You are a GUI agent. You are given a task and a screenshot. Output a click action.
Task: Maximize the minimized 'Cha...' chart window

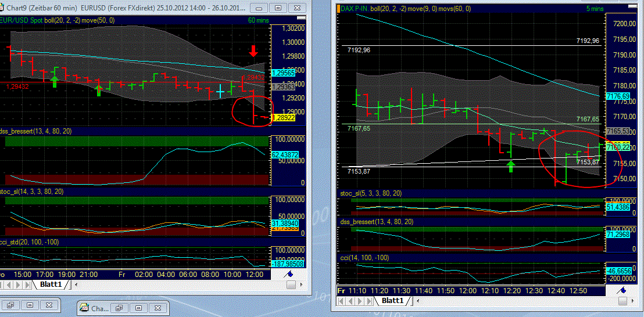click(138, 308)
